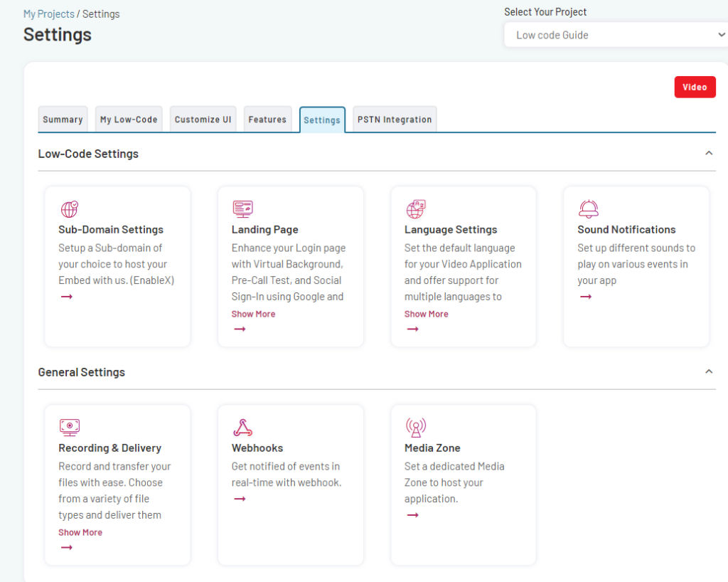Click the Low-Code Settings section heading
This screenshot has height=582, width=728.
(88, 154)
